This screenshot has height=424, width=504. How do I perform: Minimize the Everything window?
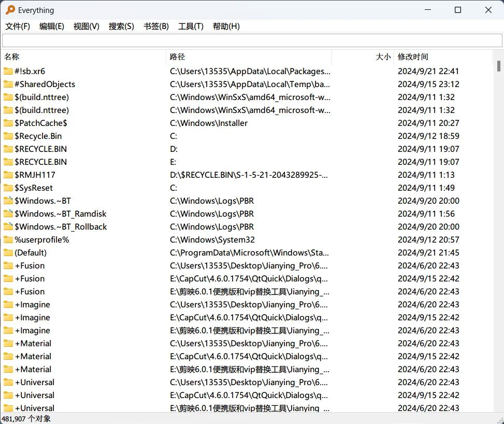tap(428, 10)
